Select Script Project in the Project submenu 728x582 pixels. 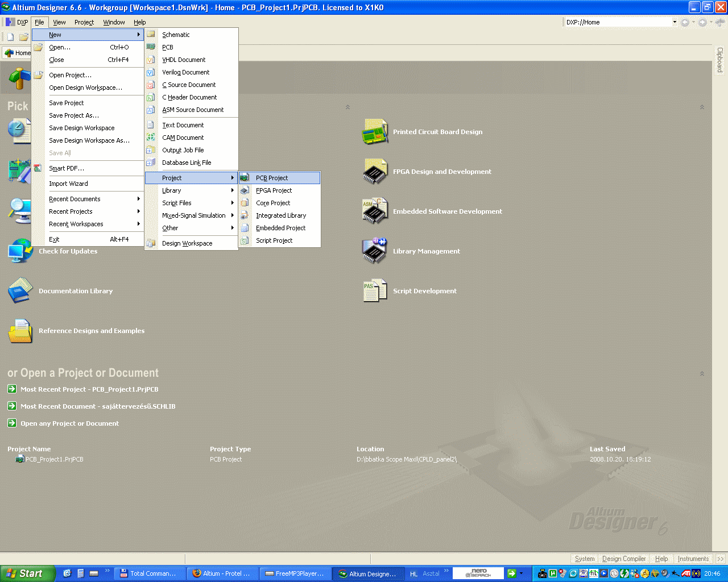pyautogui.click(x=279, y=240)
